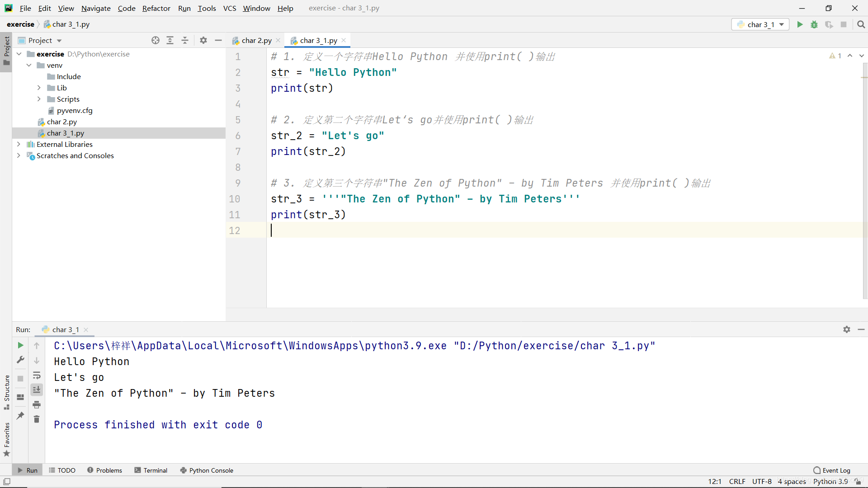Screen dimensions: 868x488
Task: Open the run configuration dropdown char 3_1
Action: coord(760,24)
